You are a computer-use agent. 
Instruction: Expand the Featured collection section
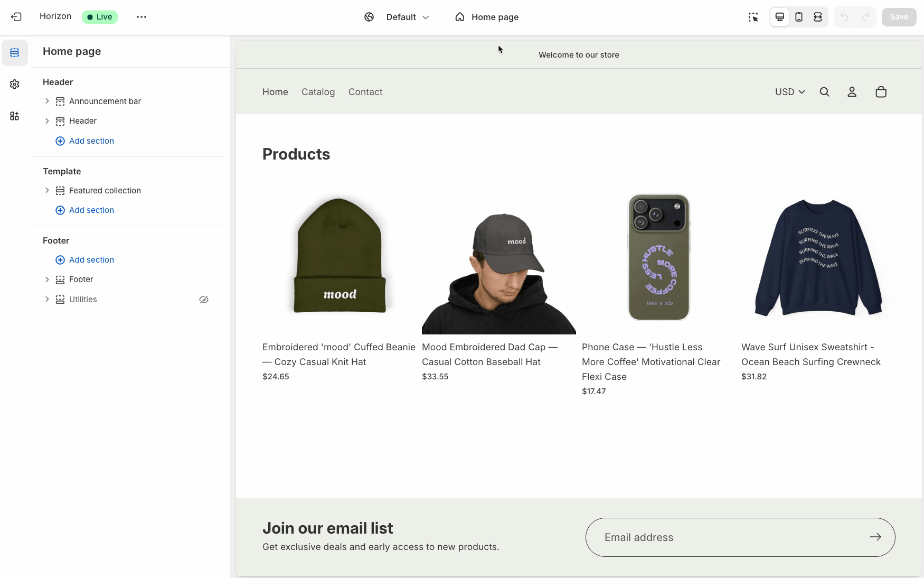(x=47, y=190)
